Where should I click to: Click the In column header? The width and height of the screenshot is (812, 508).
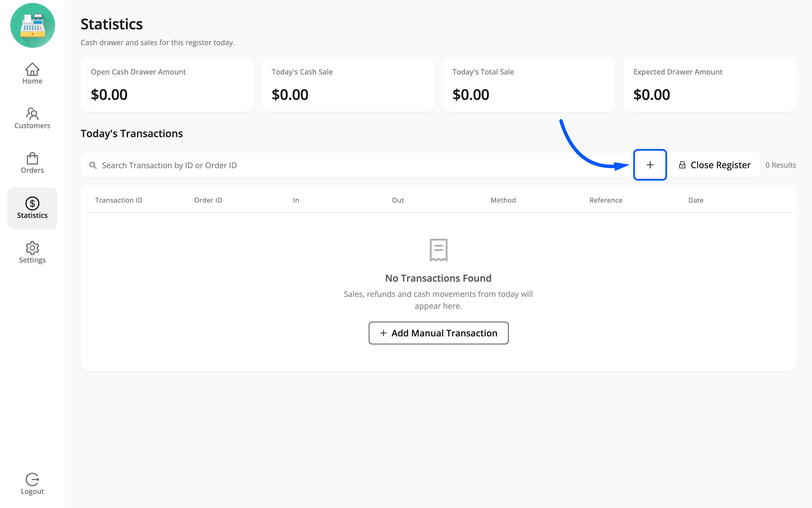pos(296,200)
